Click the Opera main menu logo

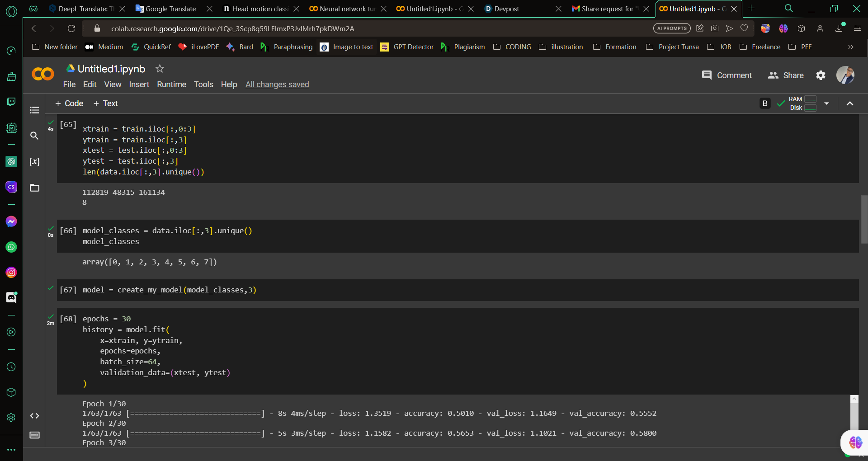(x=11, y=11)
